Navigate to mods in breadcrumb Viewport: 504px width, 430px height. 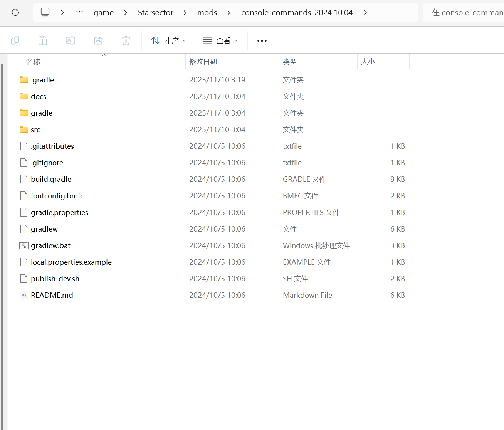207,13
